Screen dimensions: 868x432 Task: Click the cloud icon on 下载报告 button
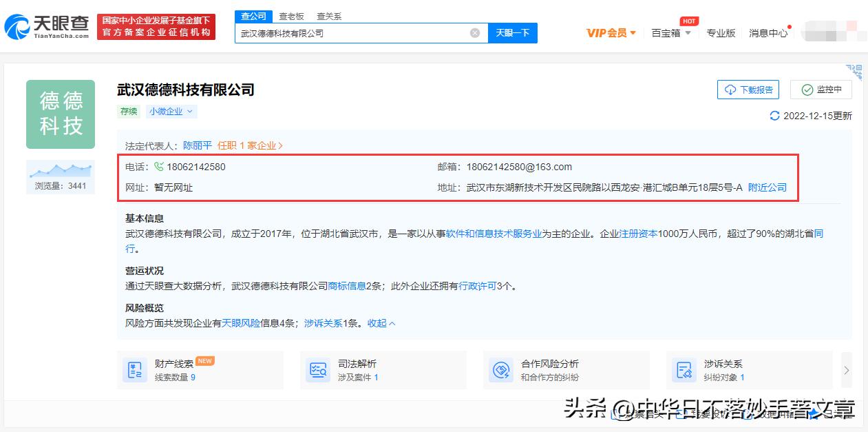(x=731, y=89)
